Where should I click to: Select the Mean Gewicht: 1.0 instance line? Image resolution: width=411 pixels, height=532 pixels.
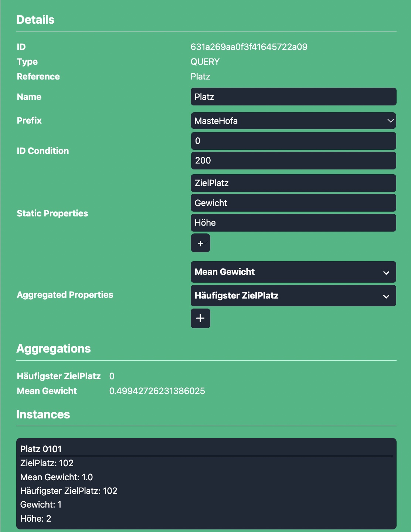[57, 477]
